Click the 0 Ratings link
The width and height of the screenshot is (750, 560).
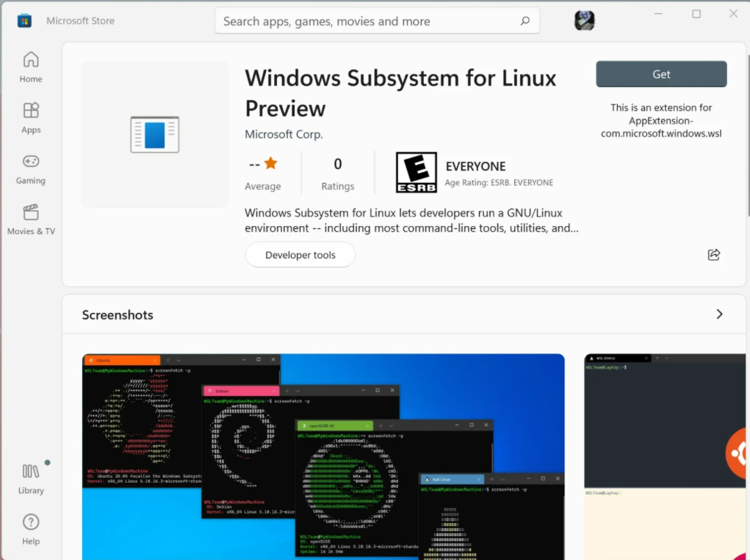337,172
